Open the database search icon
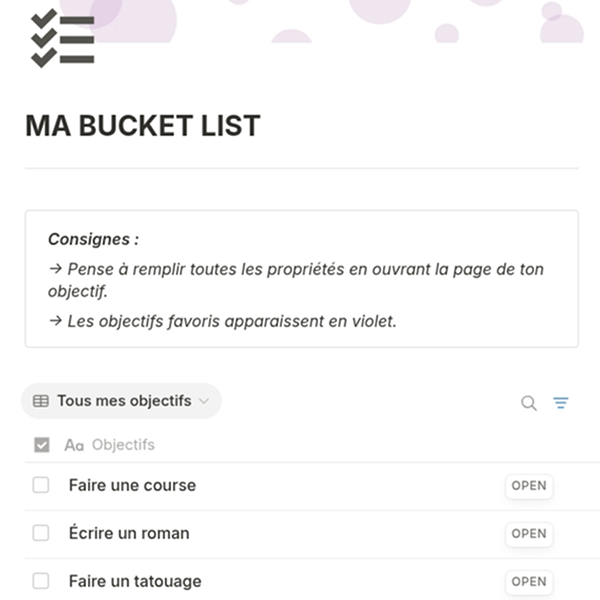600x600 pixels. click(529, 403)
